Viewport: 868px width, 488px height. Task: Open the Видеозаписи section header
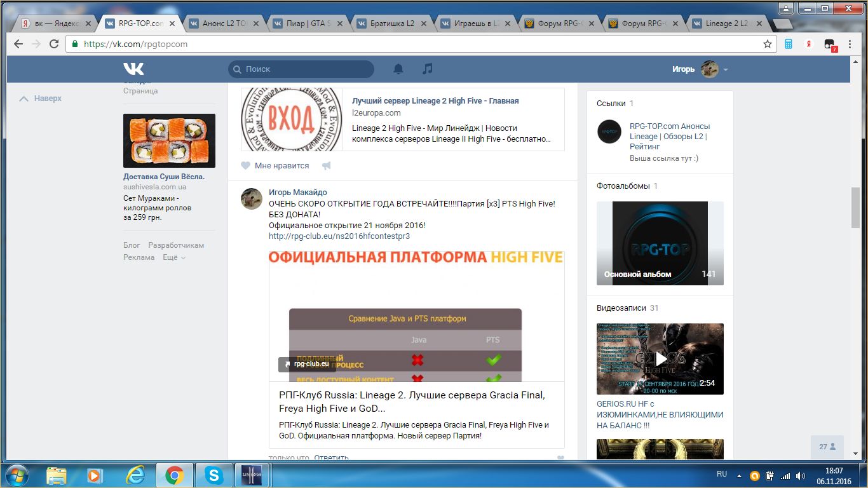[621, 308]
